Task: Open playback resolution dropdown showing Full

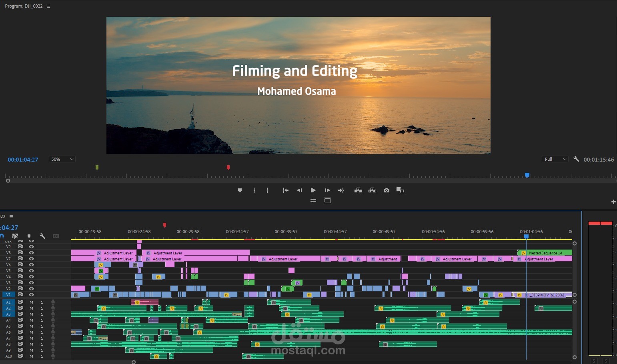Action: pos(555,159)
